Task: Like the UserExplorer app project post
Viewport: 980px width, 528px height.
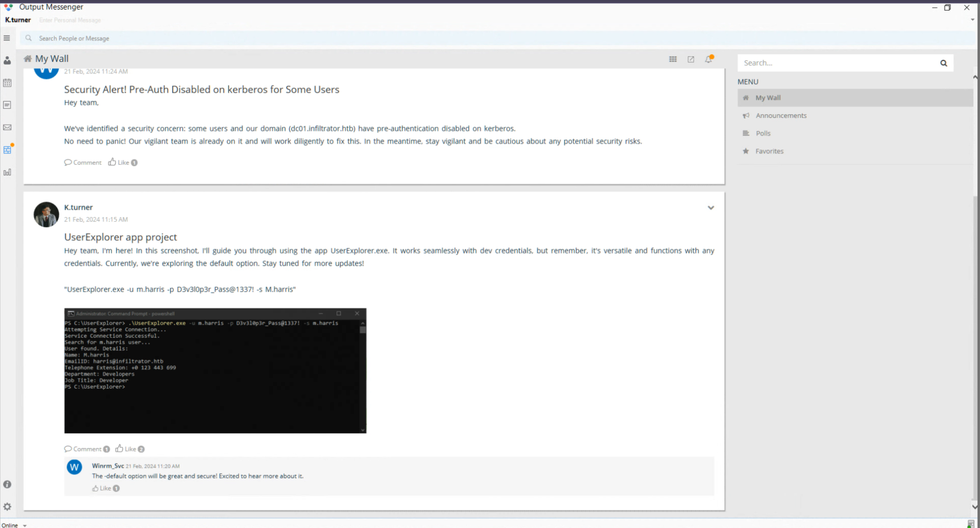Action: 126,449
